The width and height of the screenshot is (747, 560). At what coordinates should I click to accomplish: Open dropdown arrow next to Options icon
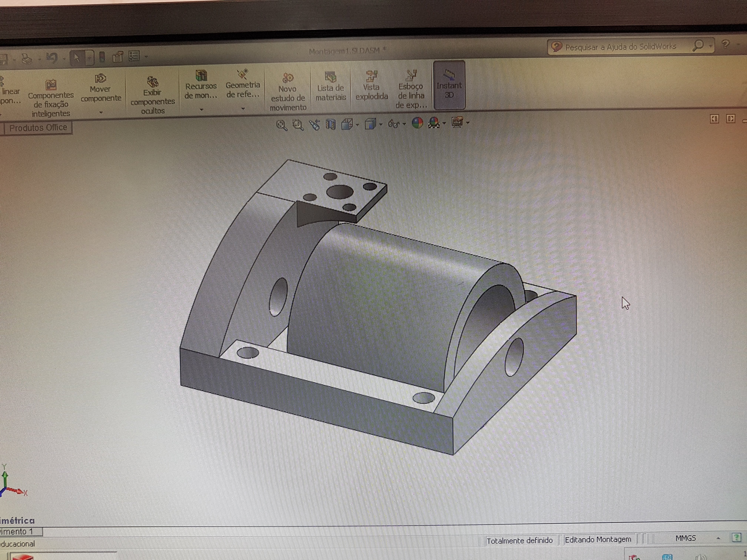[146, 57]
